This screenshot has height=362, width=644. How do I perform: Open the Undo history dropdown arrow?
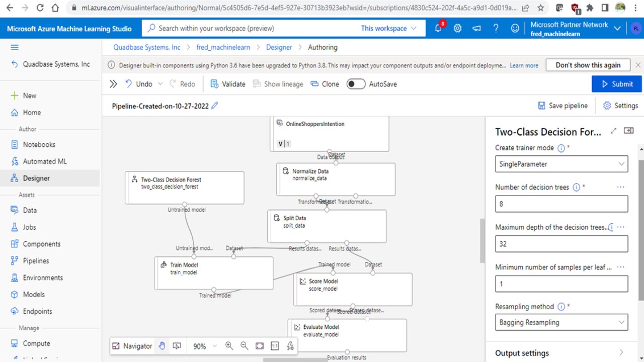pos(160,84)
